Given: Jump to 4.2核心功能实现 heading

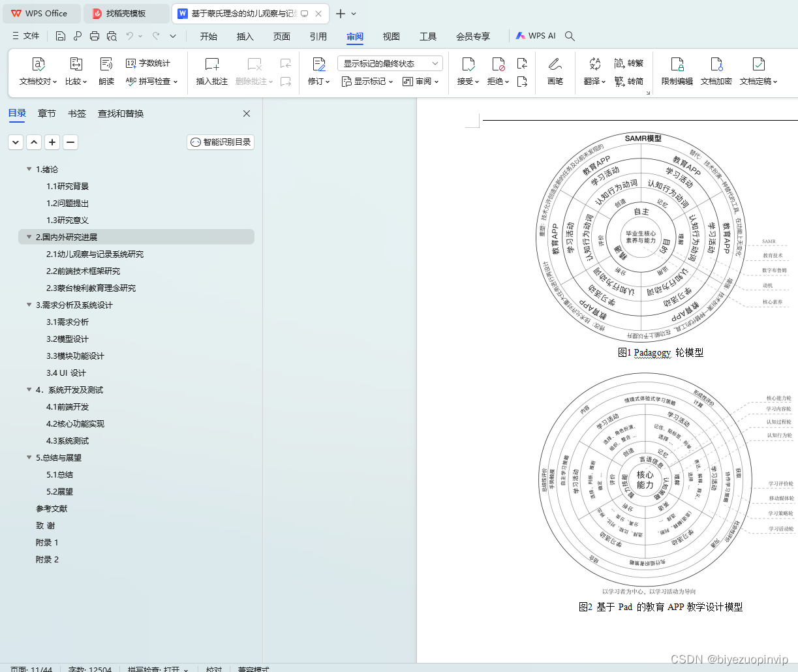Looking at the screenshot, I should [75, 423].
